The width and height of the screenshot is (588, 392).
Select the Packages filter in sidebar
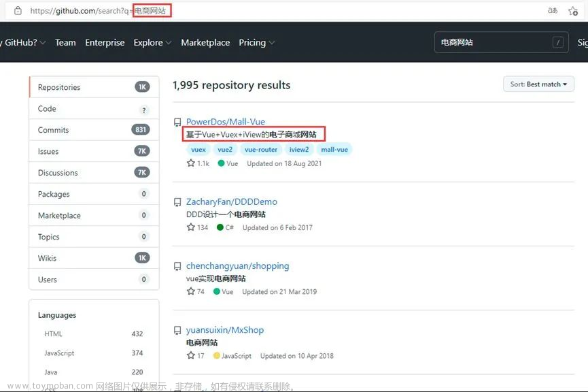point(94,194)
